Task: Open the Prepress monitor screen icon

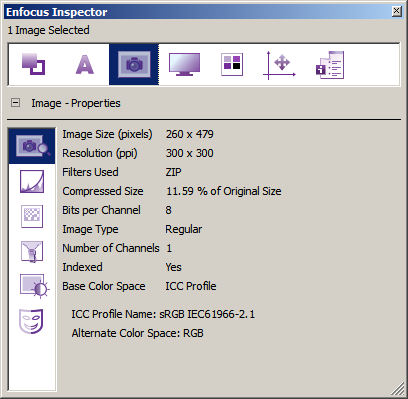Action: [x=184, y=64]
